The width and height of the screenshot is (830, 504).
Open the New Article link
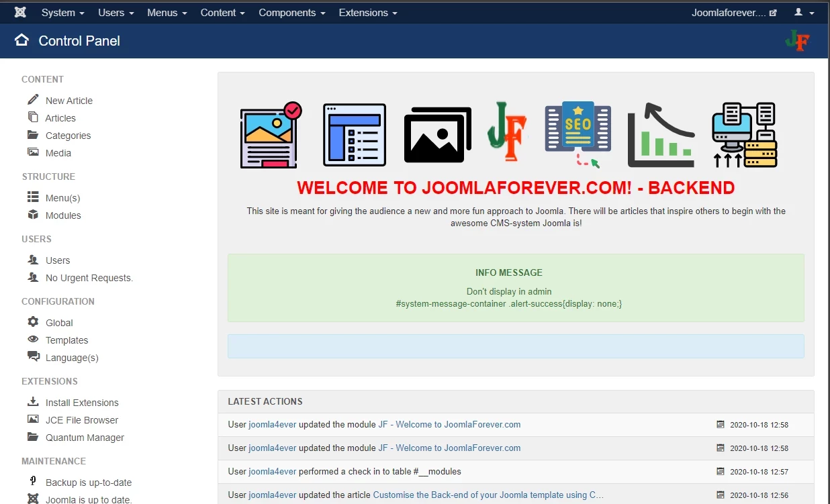69,101
